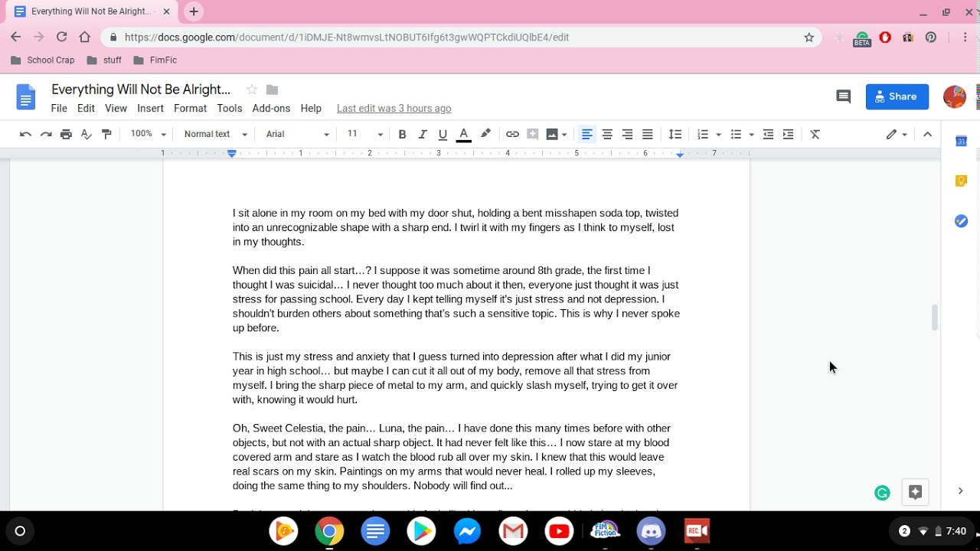Expand bulleted list style dropdown arrow
Screen dimensions: 980x551
[x=751, y=135]
